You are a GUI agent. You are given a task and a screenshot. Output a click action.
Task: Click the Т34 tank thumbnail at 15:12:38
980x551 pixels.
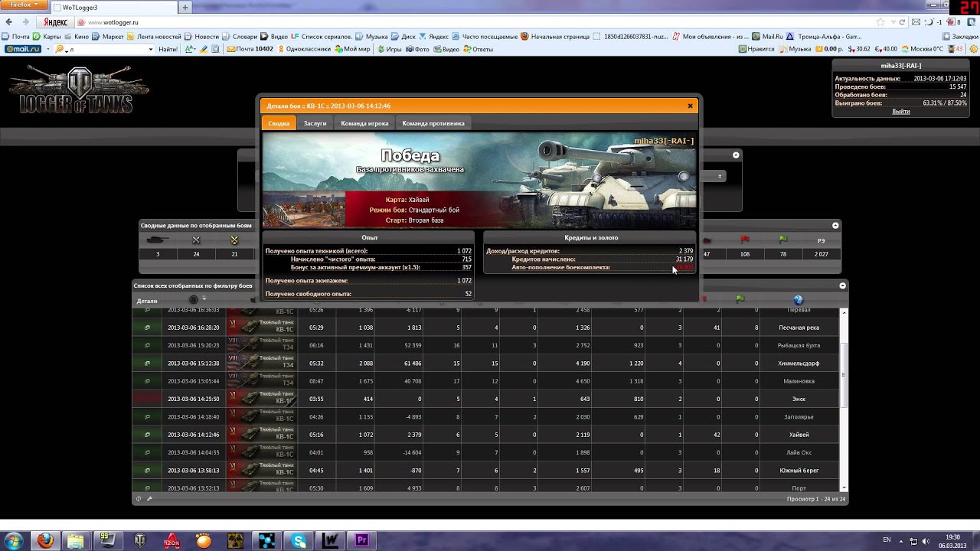[x=260, y=364]
